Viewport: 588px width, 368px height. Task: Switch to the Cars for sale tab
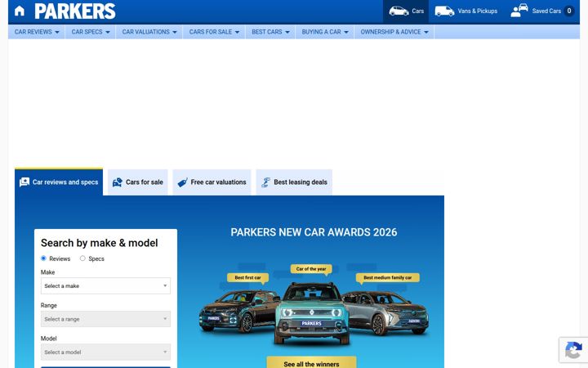point(138,182)
